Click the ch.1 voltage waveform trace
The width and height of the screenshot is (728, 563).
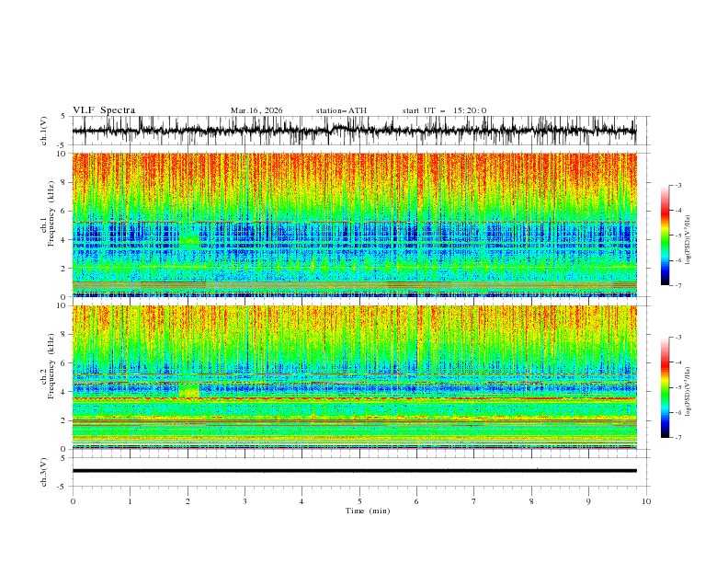(354, 131)
